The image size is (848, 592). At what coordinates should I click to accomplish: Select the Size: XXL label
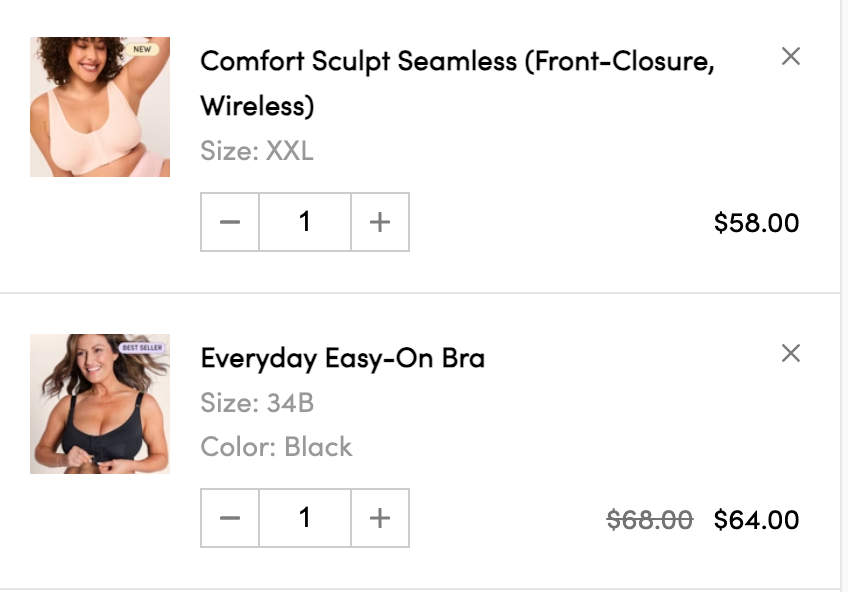pos(257,151)
